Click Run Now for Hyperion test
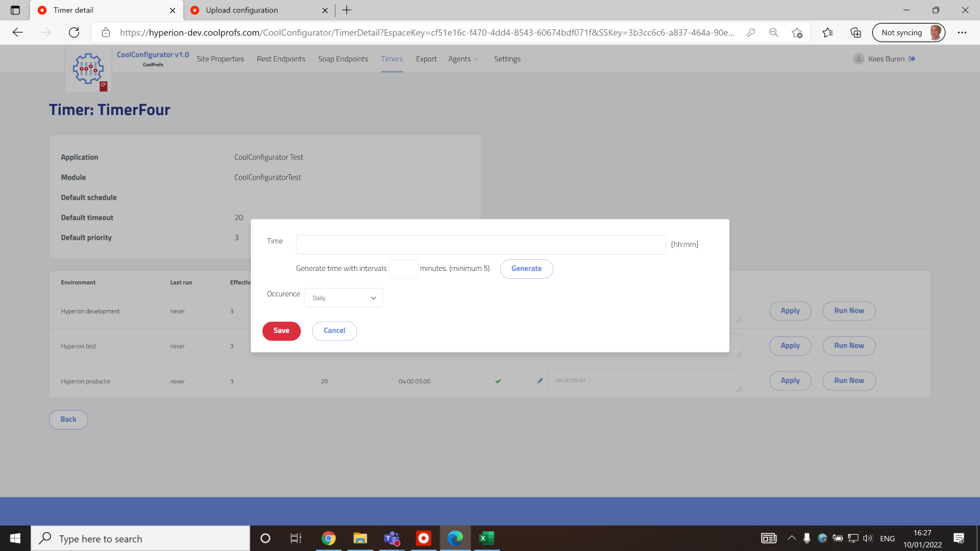This screenshot has width=980, height=551. pos(849,345)
